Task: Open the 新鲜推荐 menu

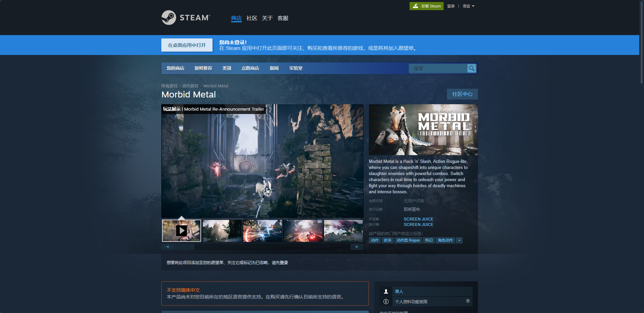Action: pyautogui.click(x=203, y=68)
